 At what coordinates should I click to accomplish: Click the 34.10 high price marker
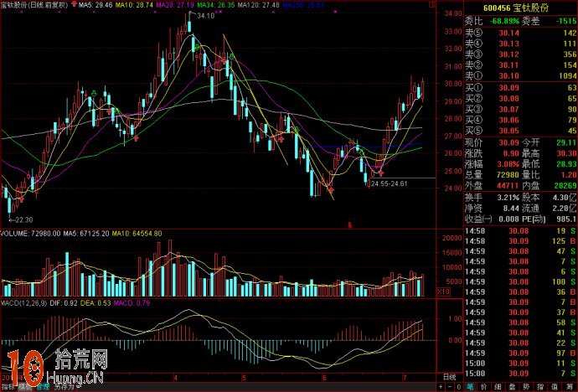[x=205, y=15]
